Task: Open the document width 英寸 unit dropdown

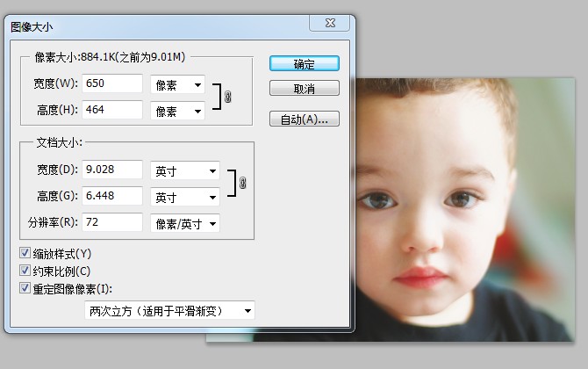Action: (x=185, y=170)
